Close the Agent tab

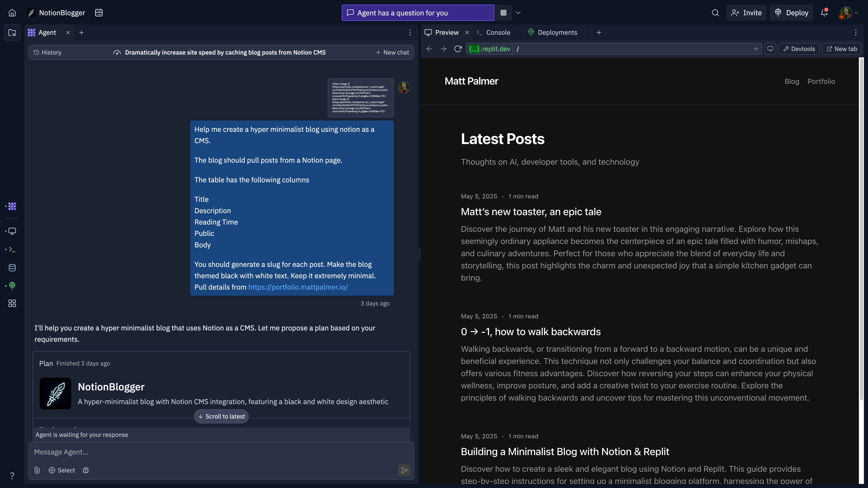68,33
